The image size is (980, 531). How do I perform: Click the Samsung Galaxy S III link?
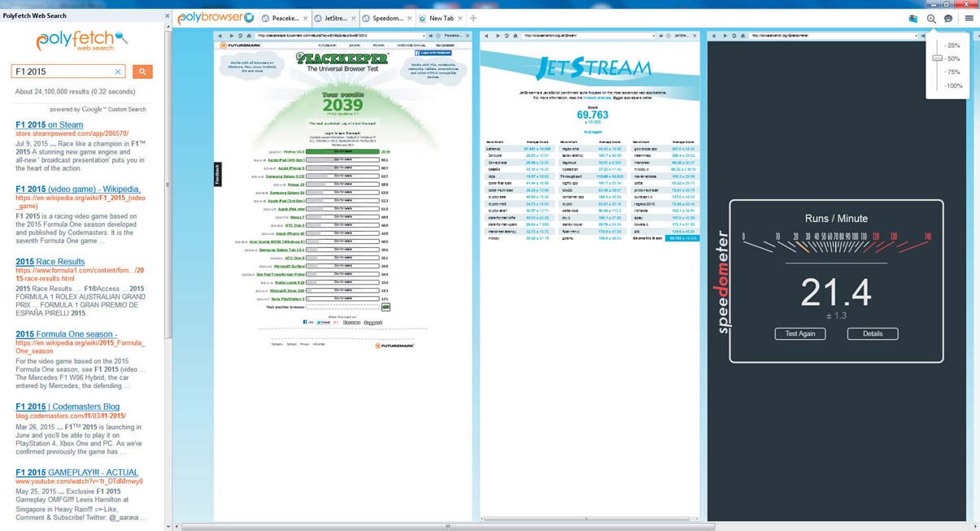tap(285, 176)
